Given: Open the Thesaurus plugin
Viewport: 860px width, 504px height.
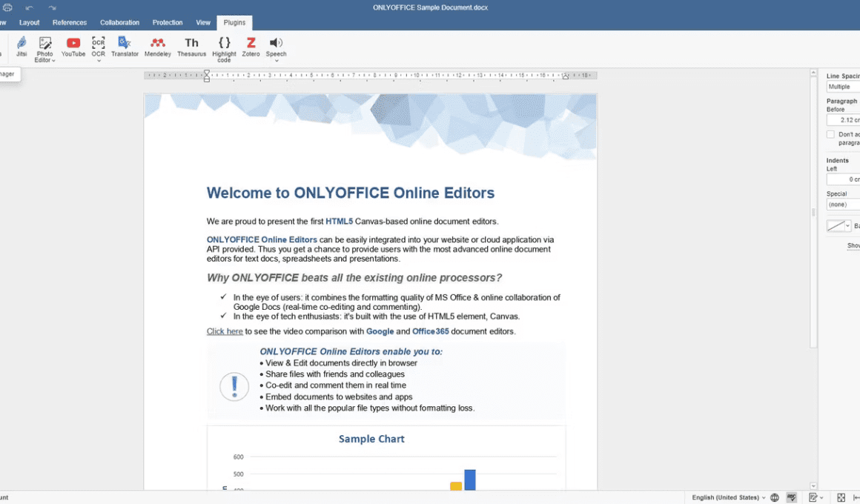Looking at the screenshot, I should tap(191, 47).
